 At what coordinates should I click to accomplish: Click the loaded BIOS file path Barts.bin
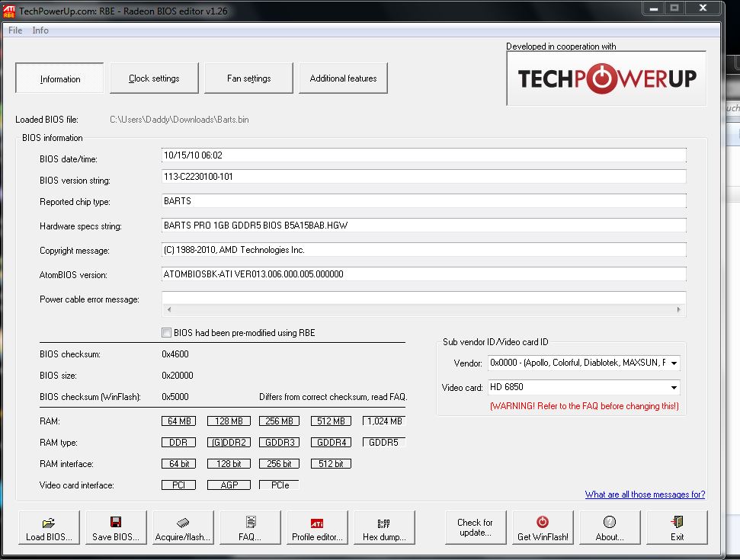pyautogui.click(x=179, y=120)
